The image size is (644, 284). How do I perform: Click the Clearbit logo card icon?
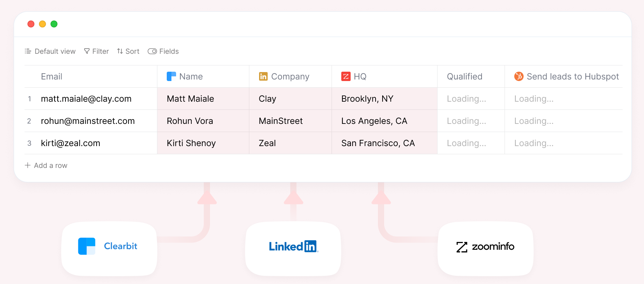point(87,246)
